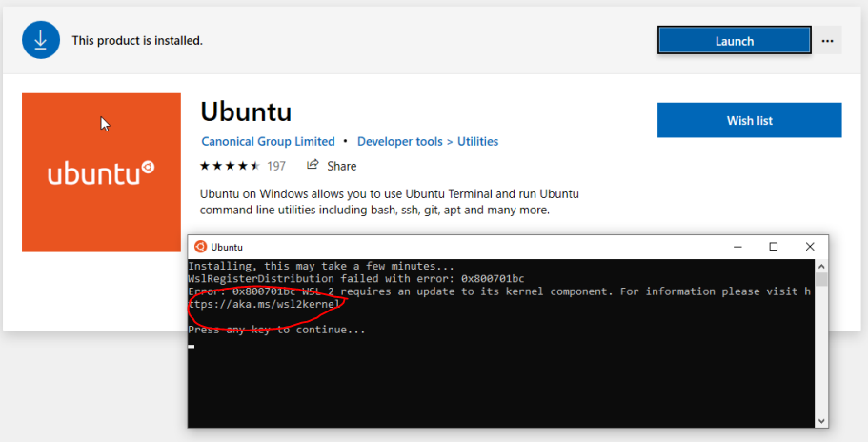
Task: Click the Share icon
Action: pyautogui.click(x=313, y=166)
